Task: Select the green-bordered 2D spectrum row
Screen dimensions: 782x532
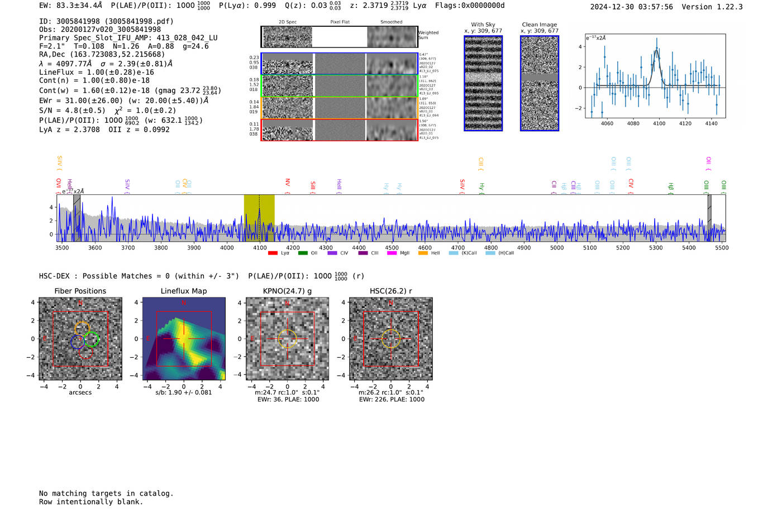Action: click(x=340, y=86)
